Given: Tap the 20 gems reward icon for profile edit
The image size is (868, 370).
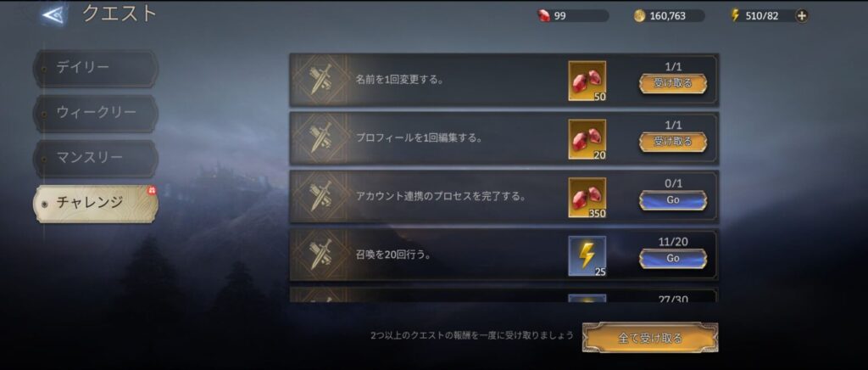Looking at the screenshot, I should (587, 139).
